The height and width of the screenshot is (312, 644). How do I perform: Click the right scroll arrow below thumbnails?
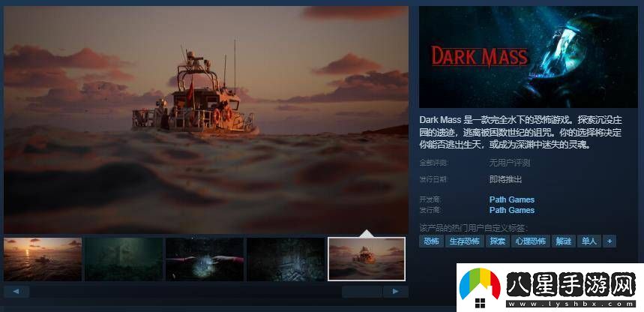coord(395,291)
